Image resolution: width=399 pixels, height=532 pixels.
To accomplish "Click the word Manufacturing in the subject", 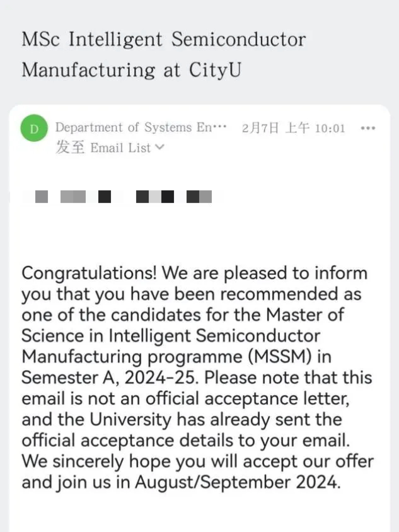I will 88,70.
